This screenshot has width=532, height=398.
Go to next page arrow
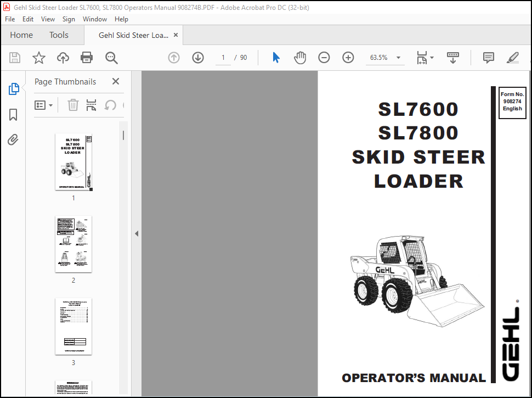tap(198, 58)
